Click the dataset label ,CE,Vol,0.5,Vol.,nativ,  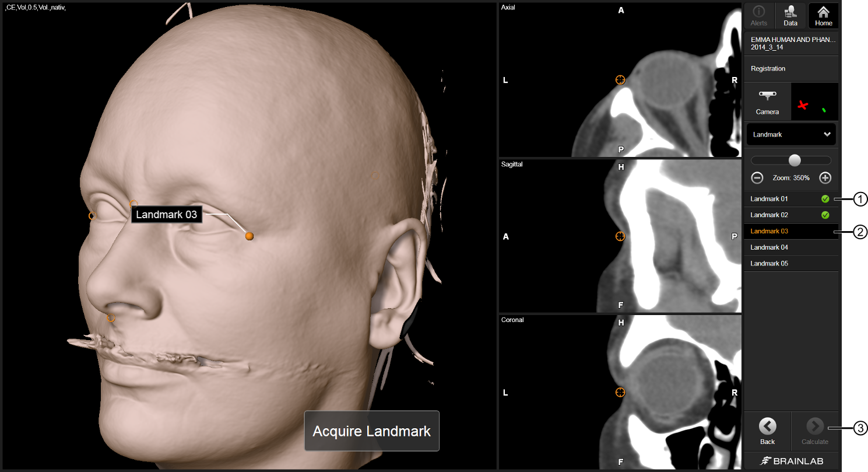tap(35, 8)
